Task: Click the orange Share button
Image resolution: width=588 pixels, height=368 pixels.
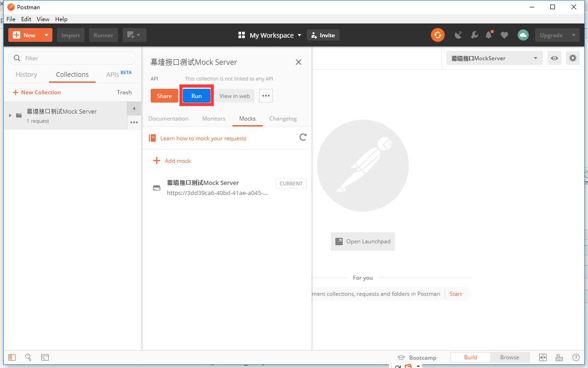Action: pyautogui.click(x=164, y=96)
